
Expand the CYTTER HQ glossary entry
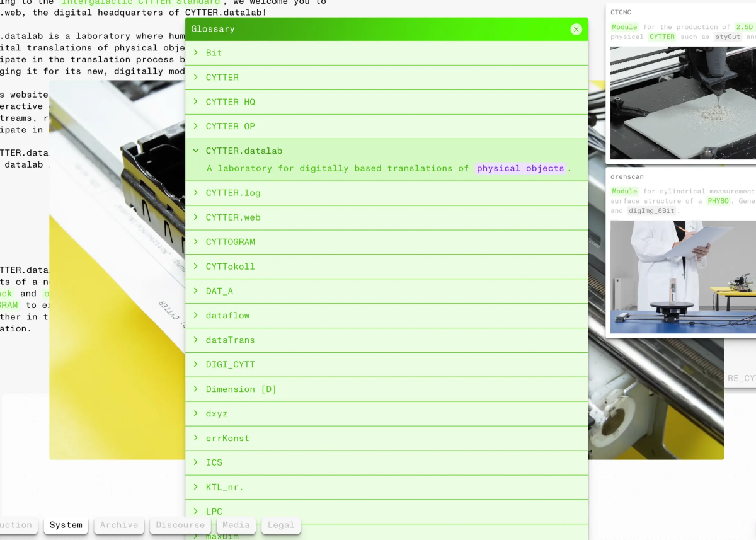[x=387, y=102]
